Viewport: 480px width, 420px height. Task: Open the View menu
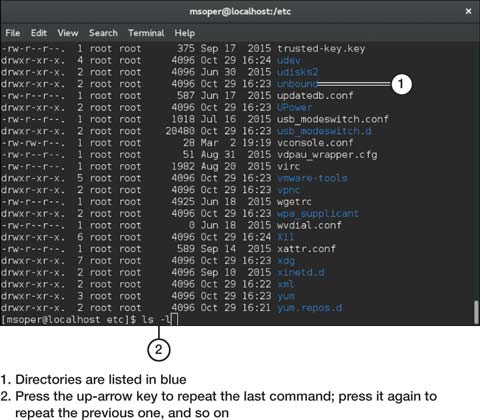click(68, 33)
